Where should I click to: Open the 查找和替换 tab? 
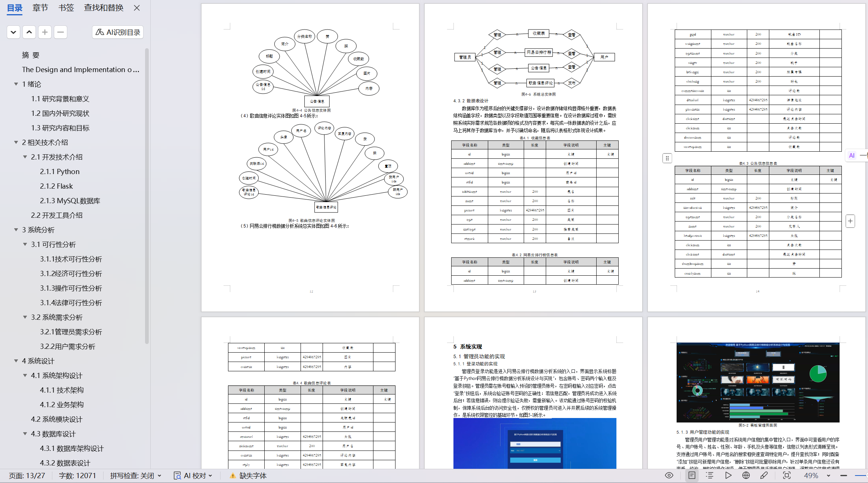click(104, 8)
